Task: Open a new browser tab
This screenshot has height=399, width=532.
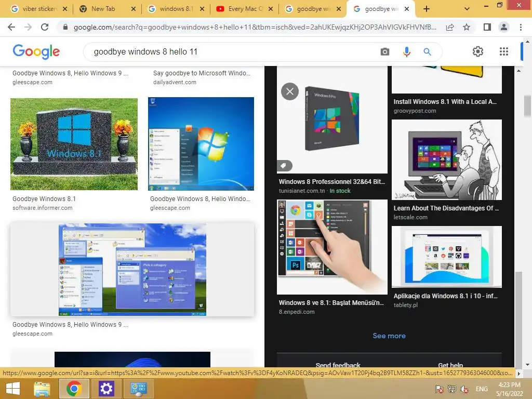Action: [427, 9]
